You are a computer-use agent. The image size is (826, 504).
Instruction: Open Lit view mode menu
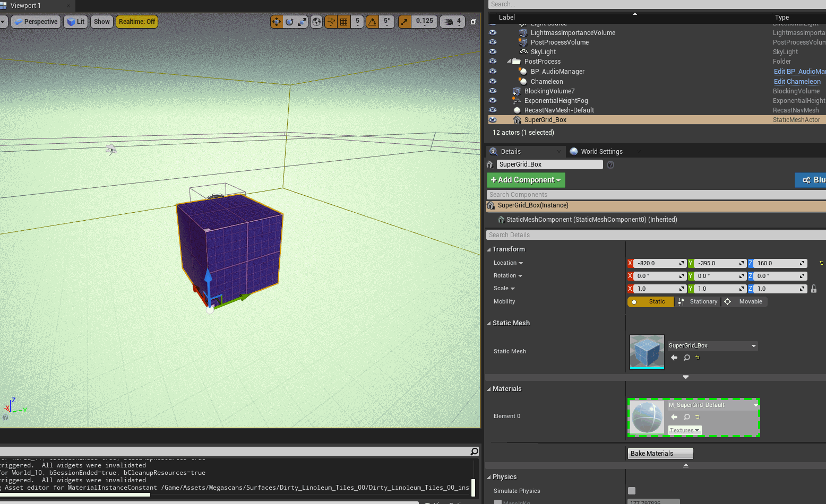[76, 22]
